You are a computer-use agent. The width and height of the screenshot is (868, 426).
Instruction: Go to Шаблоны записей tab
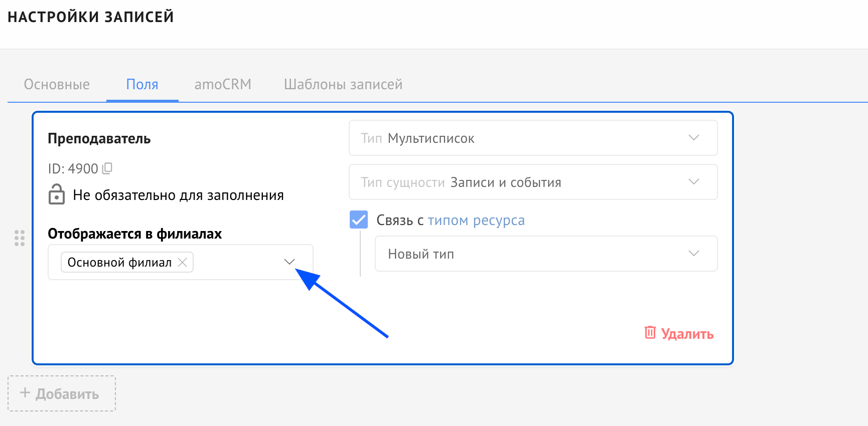pyautogui.click(x=343, y=84)
